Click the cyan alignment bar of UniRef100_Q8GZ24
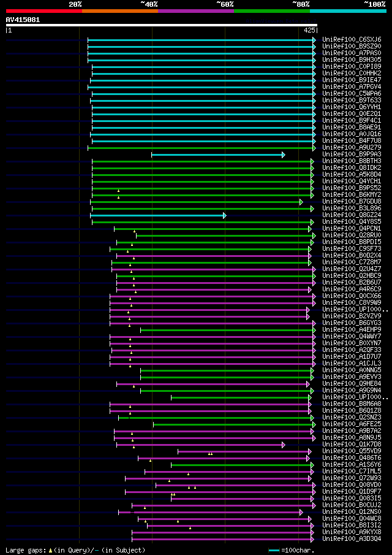 (x=158, y=215)
